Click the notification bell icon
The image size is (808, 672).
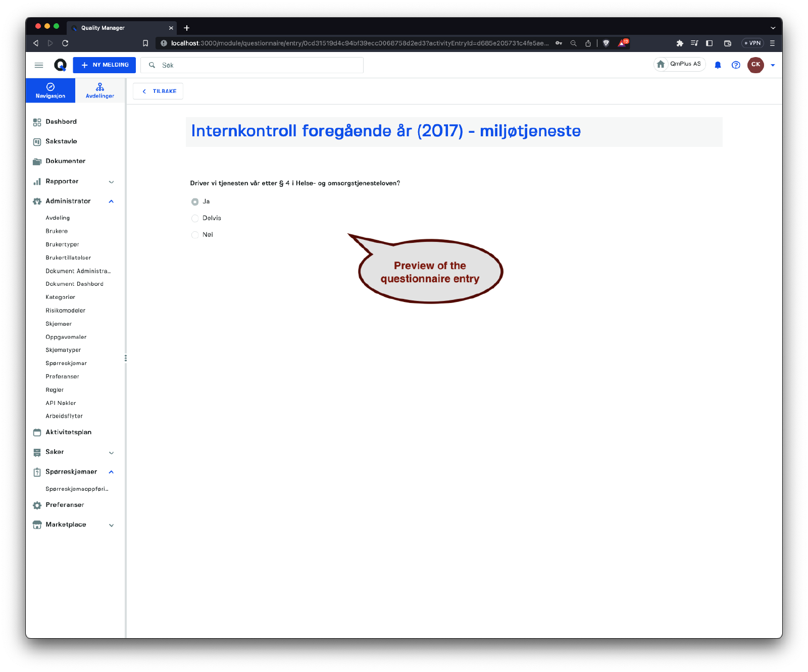[x=718, y=65]
